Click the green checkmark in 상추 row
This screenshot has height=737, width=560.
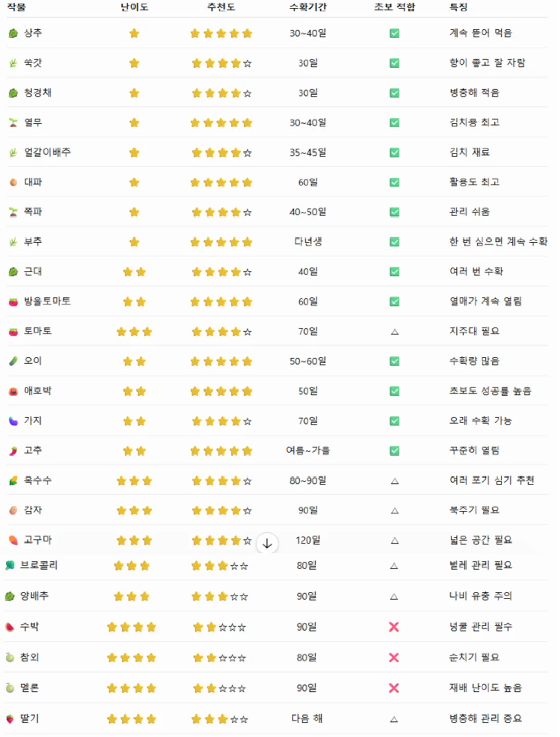394,33
